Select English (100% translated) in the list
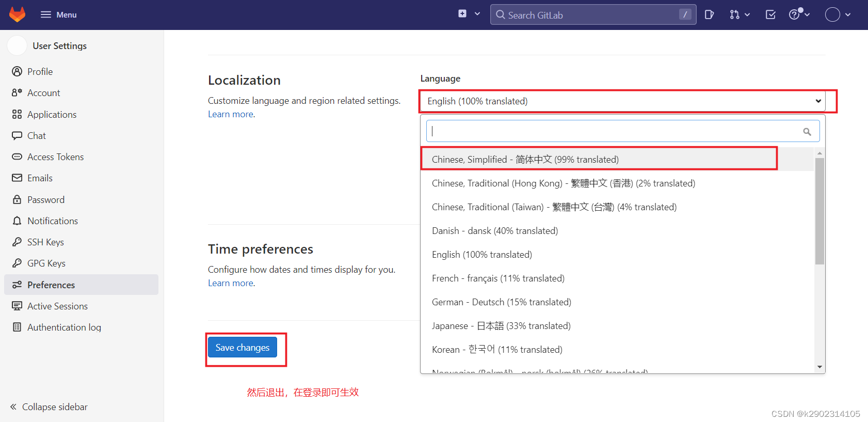Viewport: 868px width, 422px height. click(x=617, y=254)
